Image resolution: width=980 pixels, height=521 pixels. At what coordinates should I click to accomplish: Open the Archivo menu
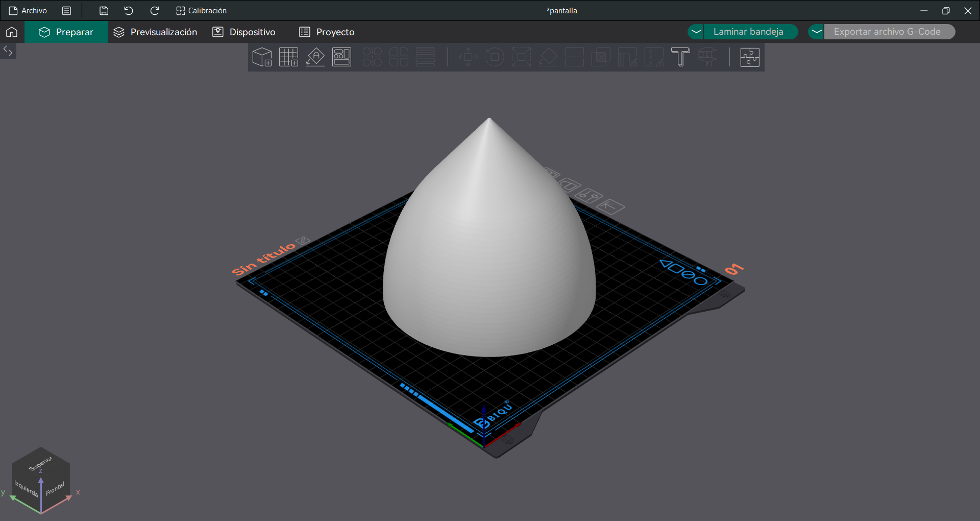29,11
